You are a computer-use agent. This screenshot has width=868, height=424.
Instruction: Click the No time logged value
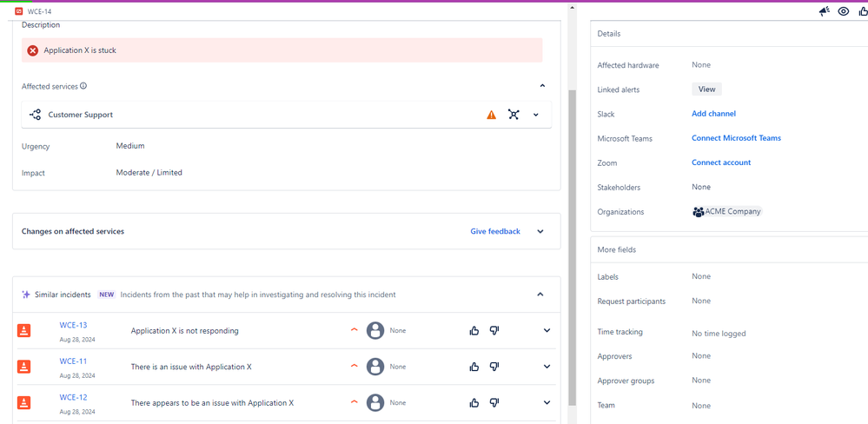coord(719,334)
